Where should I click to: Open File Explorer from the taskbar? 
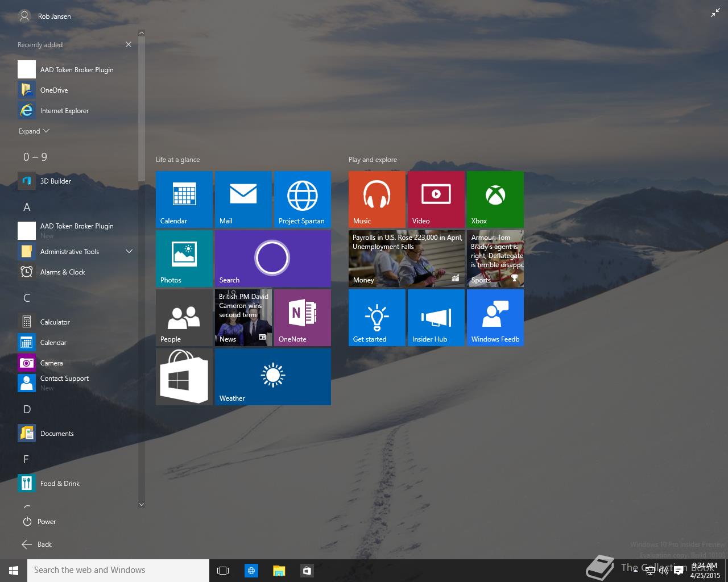(x=279, y=570)
